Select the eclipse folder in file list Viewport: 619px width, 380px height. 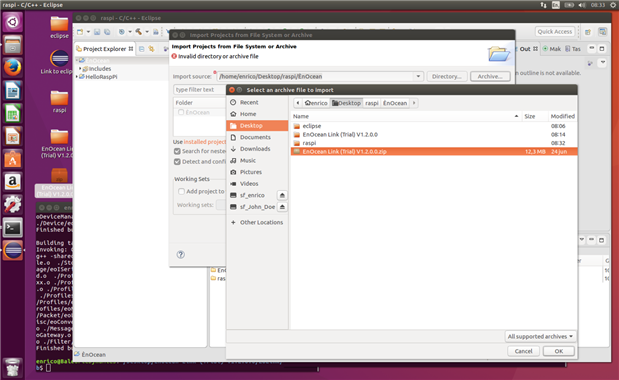(434, 126)
